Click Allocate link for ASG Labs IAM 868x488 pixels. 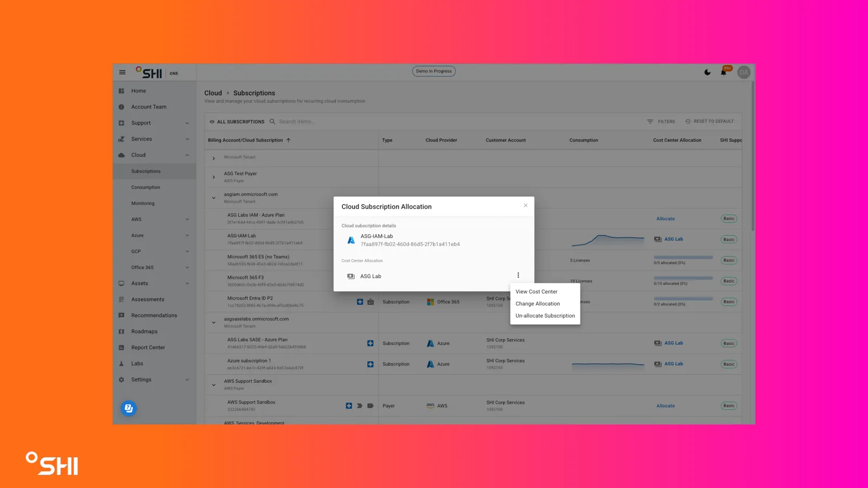pyautogui.click(x=666, y=219)
